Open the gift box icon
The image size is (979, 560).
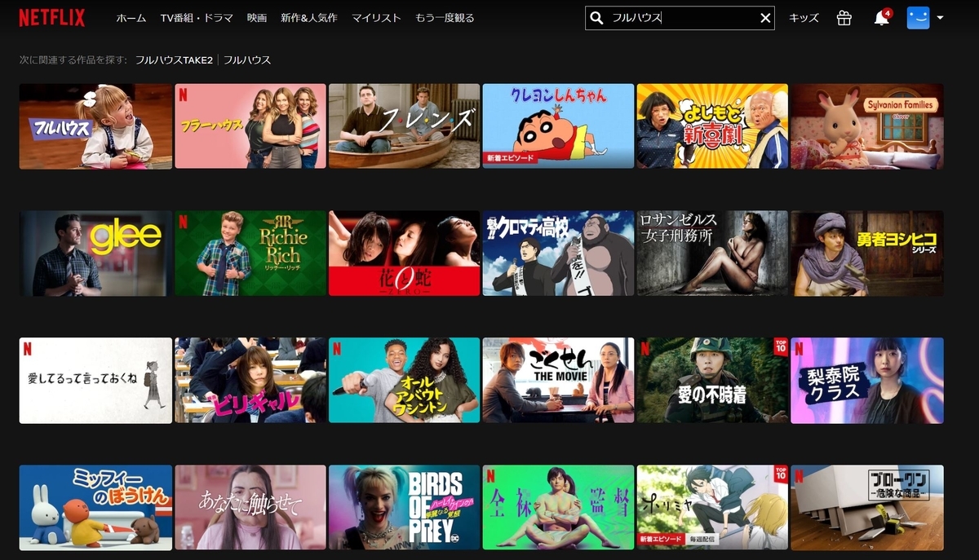click(844, 18)
